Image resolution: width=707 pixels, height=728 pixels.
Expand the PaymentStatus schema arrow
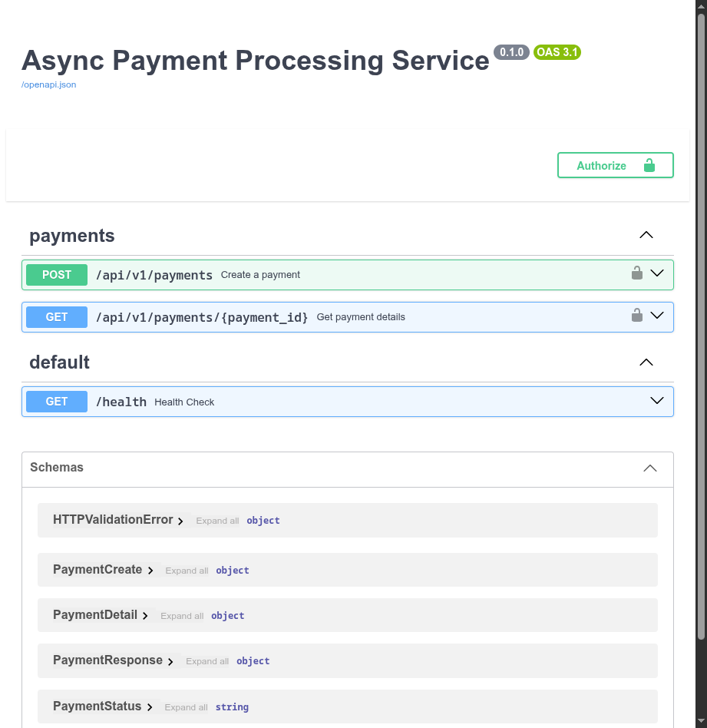[150, 707]
